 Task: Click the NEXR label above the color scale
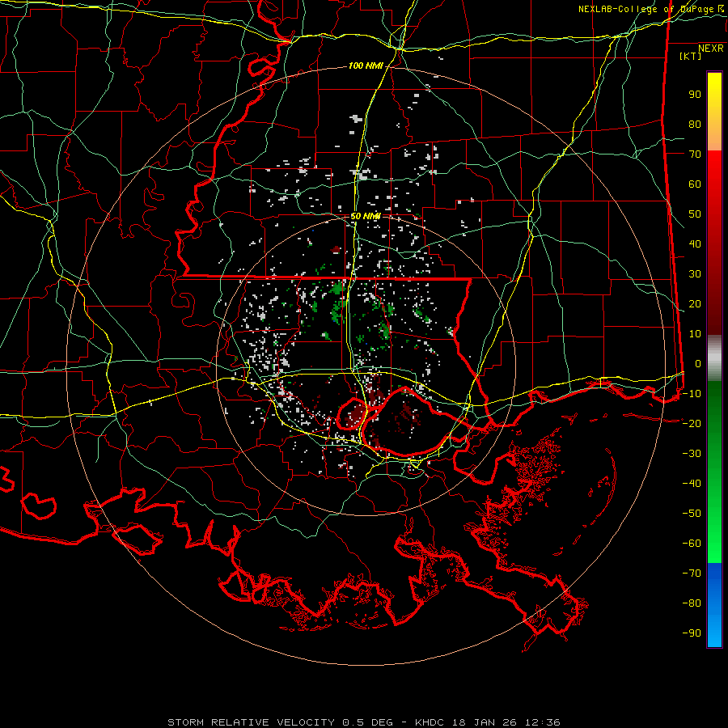tap(711, 49)
